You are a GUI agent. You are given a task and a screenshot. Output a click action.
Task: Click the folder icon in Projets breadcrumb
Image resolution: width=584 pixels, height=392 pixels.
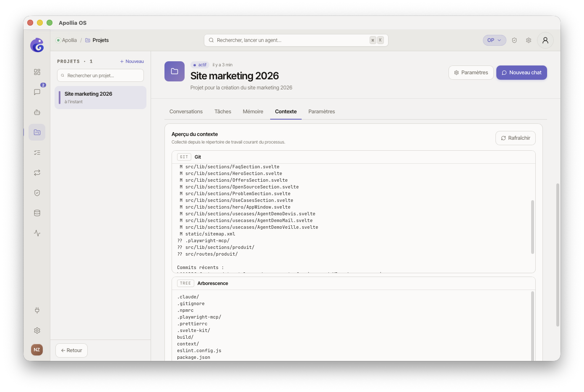(88, 40)
